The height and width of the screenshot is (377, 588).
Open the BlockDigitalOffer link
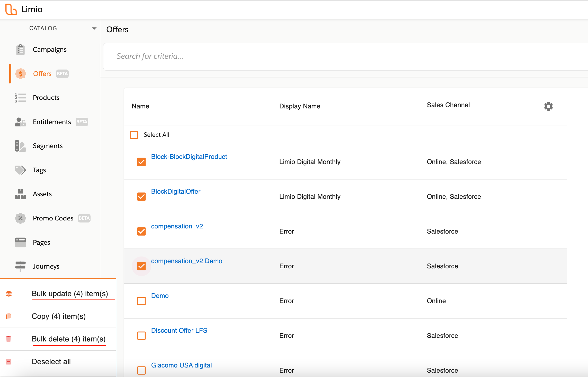176,191
